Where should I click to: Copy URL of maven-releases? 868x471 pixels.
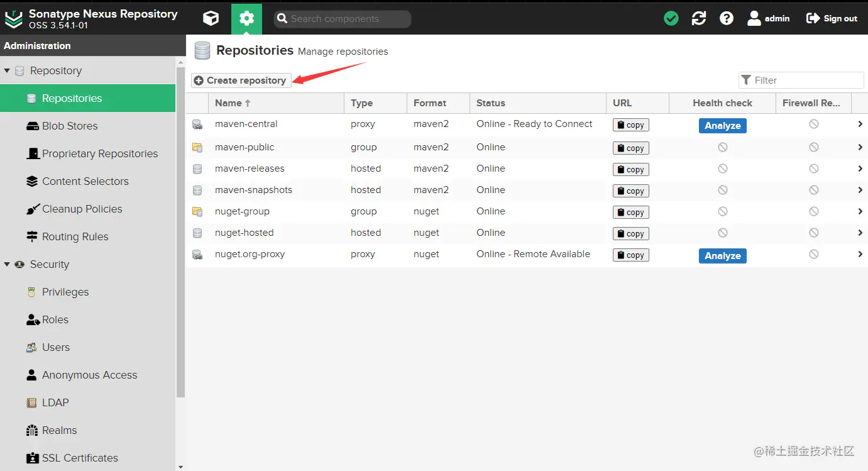(x=631, y=170)
